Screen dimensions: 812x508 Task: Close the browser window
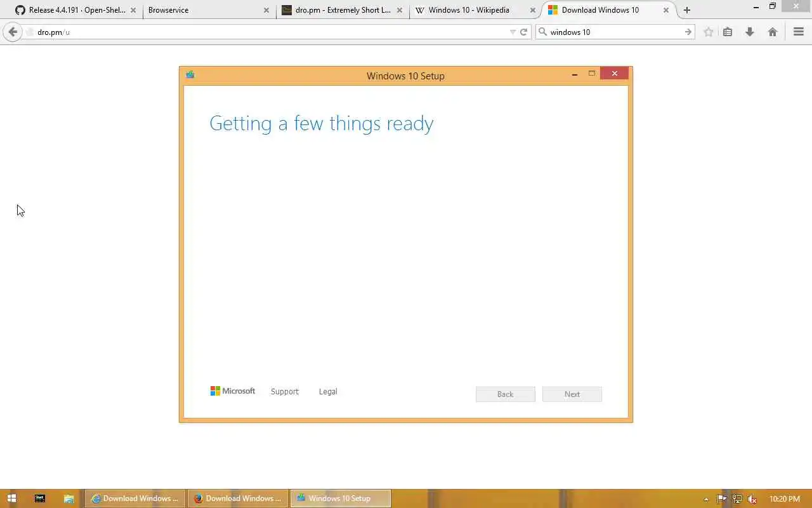click(796, 6)
